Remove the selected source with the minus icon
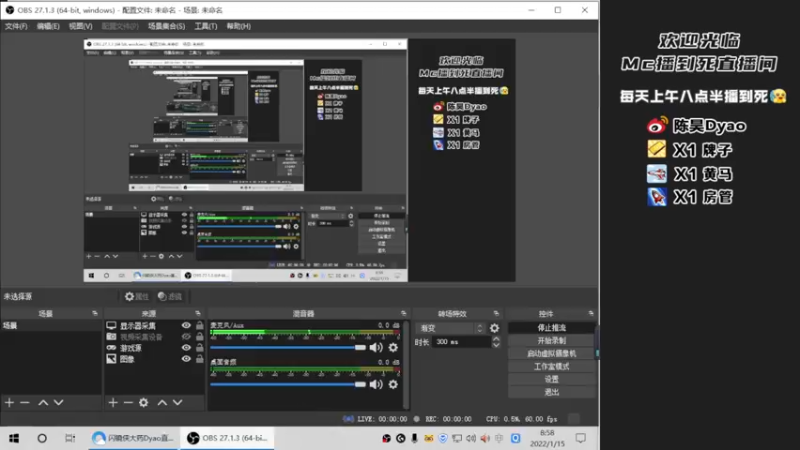Image resolution: width=800 pixels, height=450 pixels. 128,403
